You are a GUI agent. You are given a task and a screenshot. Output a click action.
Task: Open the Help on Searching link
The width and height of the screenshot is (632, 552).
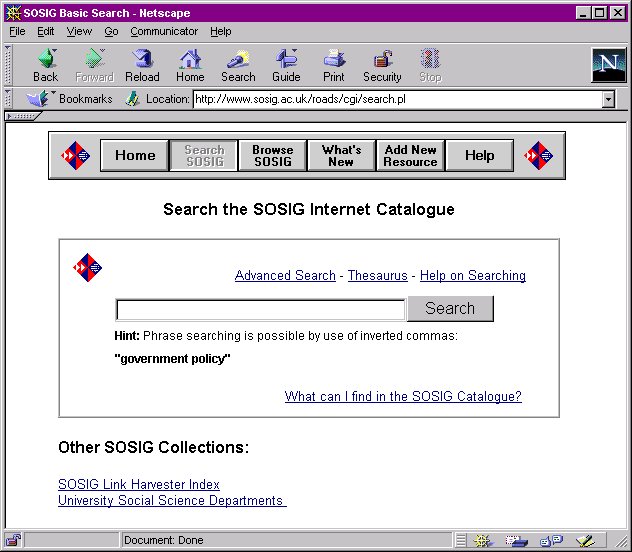(x=473, y=276)
